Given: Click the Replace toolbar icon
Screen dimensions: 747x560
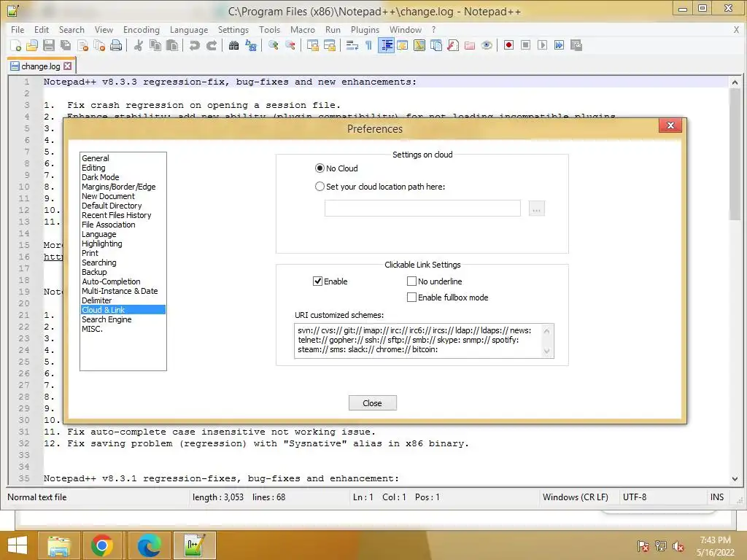Looking at the screenshot, I should click(251, 45).
